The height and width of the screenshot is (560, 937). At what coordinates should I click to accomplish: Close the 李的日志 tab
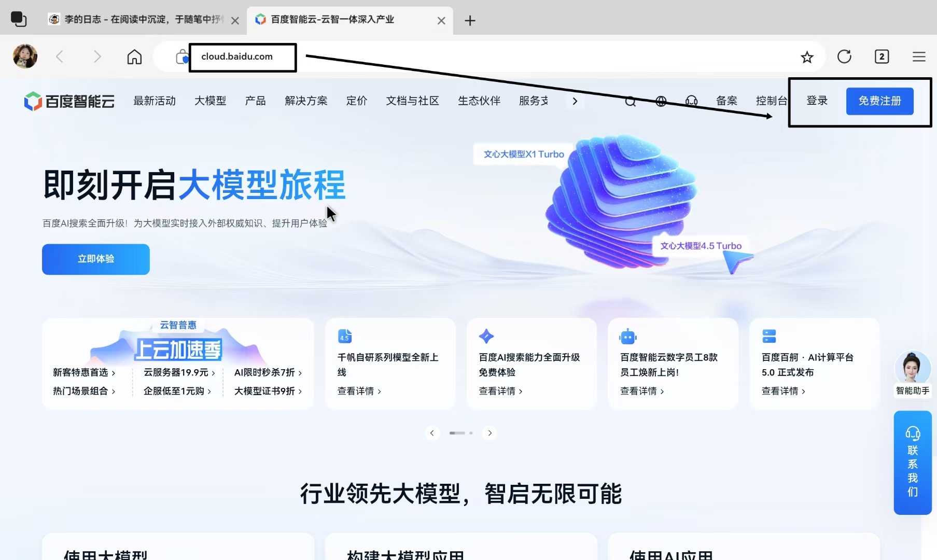point(235,21)
